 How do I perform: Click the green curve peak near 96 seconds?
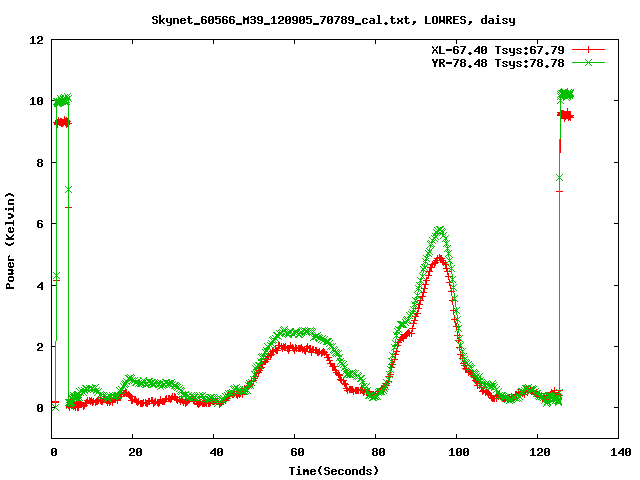[x=440, y=231]
